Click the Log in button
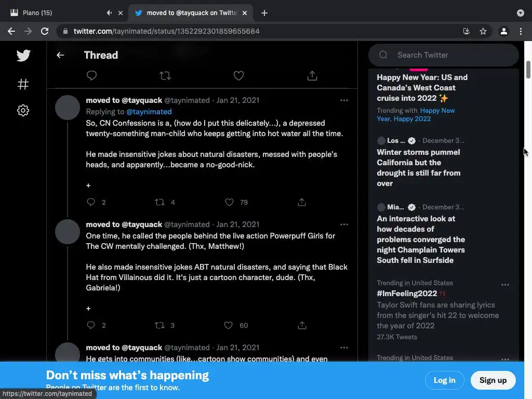 [445, 380]
